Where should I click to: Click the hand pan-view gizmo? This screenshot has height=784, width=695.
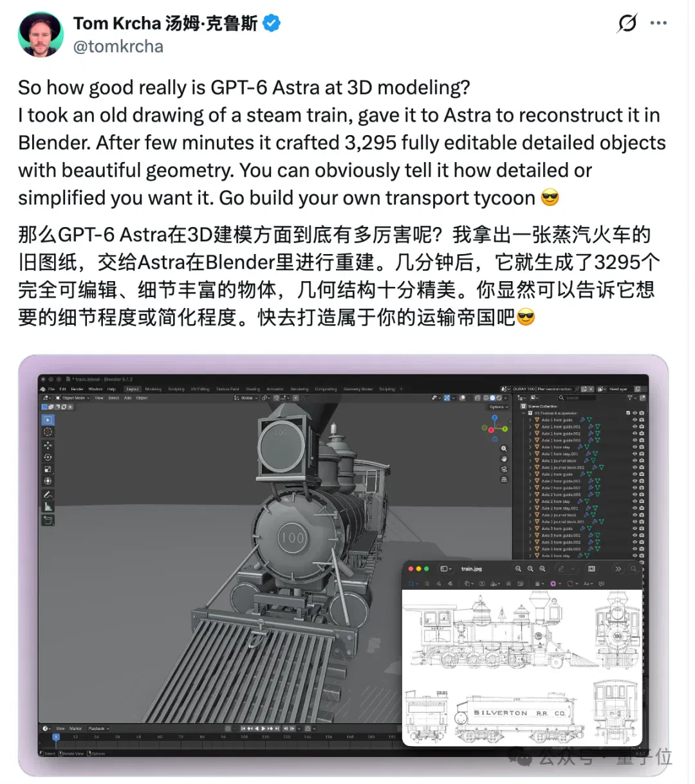[504, 459]
